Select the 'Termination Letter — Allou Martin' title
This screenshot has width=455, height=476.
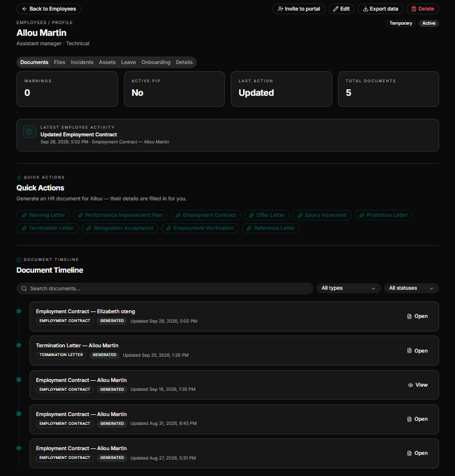pos(77,346)
